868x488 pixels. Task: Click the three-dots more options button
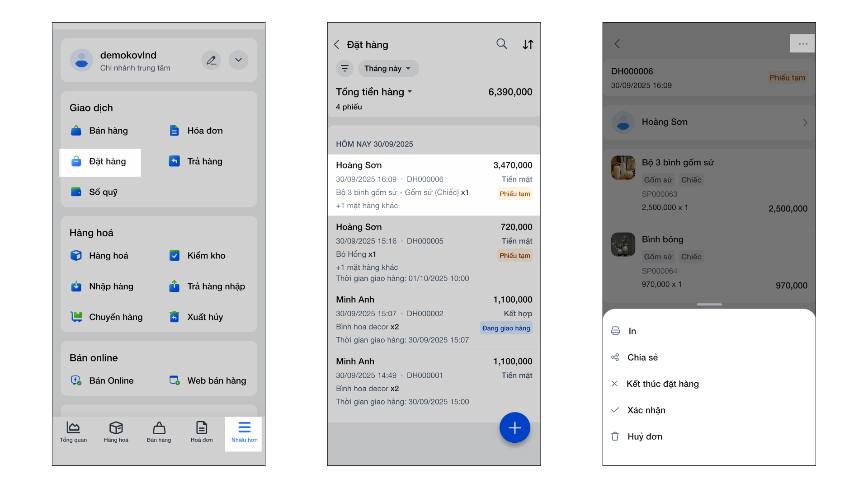pos(802,44)
